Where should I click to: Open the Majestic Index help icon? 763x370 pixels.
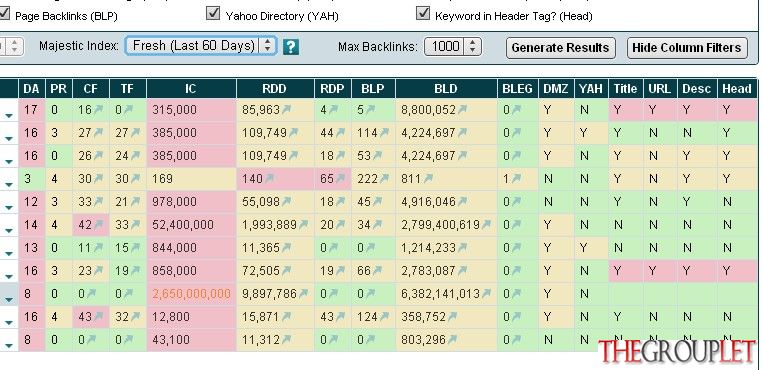click(x=291, y=47)
